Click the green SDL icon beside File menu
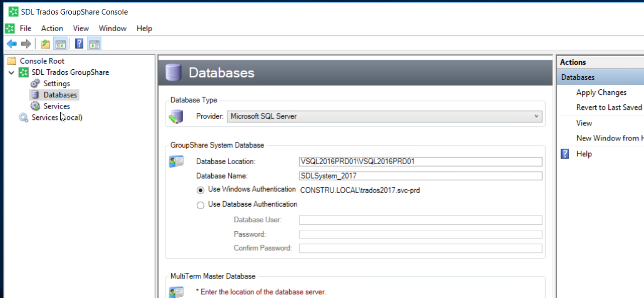The height and width of the screenshot is (298, 644). coord(10,28)
